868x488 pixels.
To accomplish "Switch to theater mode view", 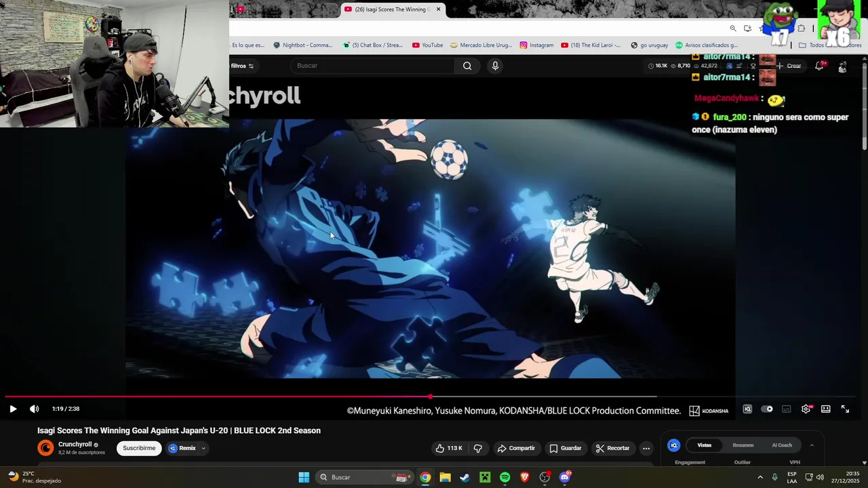I will click(826, 409).
